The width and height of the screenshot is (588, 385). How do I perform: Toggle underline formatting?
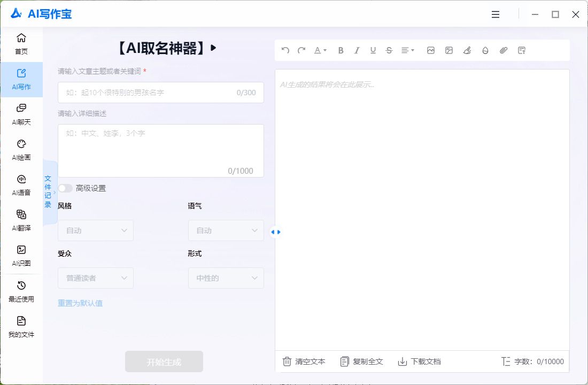click(373, 50)
